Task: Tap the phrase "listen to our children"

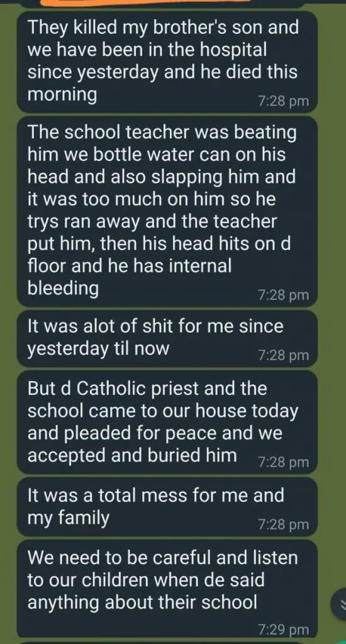Action: click(162, 569)
